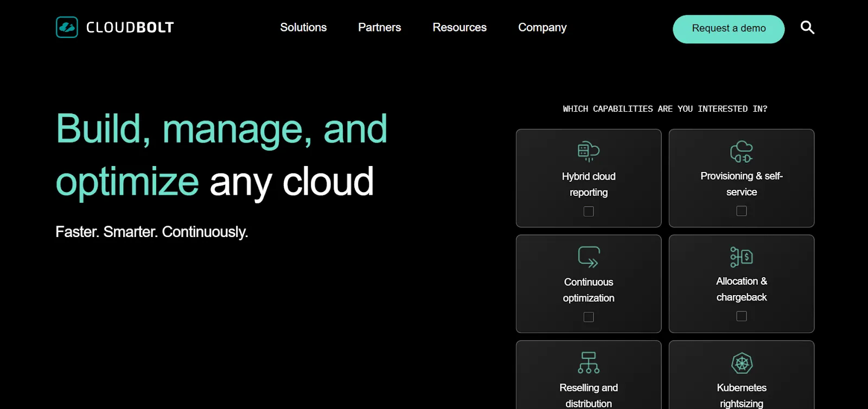Go to homepage via CLOUDBOLT wordmark
868x409 pixels.
coord(130,27)
